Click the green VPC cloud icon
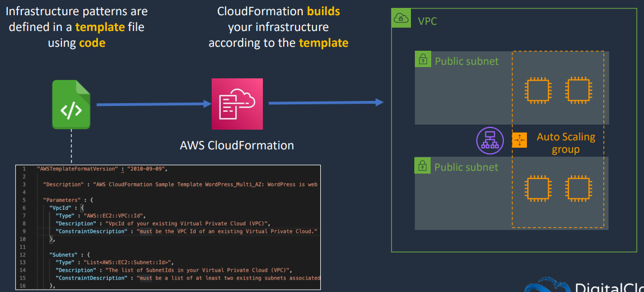644x292 pixels. pos(401,18)
